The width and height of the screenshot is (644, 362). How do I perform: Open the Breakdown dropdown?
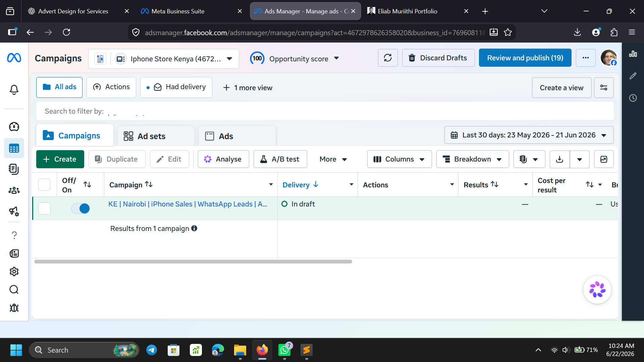pos(472,159)
